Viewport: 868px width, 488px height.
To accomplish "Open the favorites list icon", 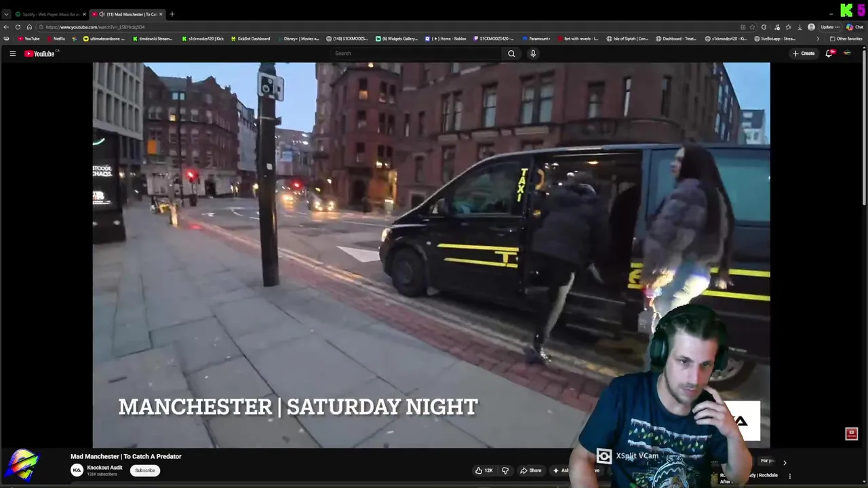I will click(788, 27).
